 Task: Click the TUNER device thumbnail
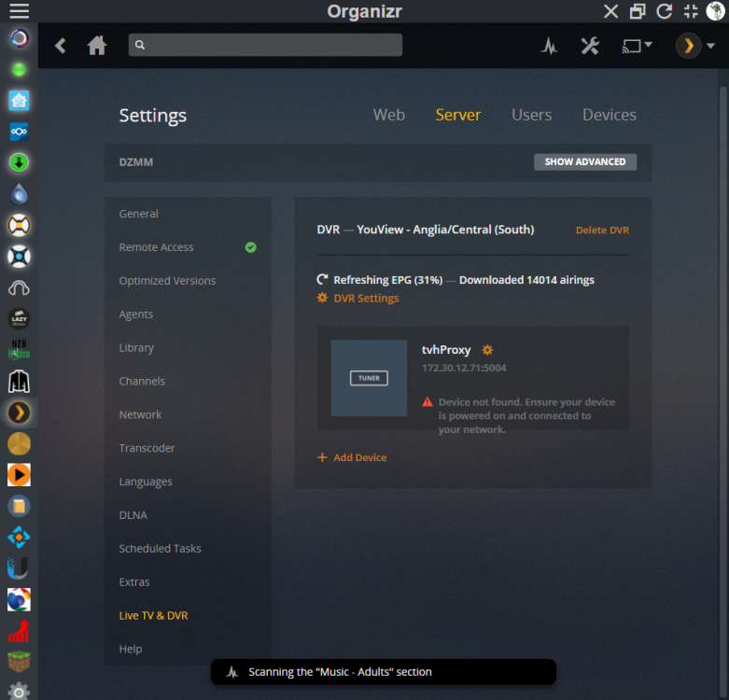pyautogui.click(x=369, y=378)
